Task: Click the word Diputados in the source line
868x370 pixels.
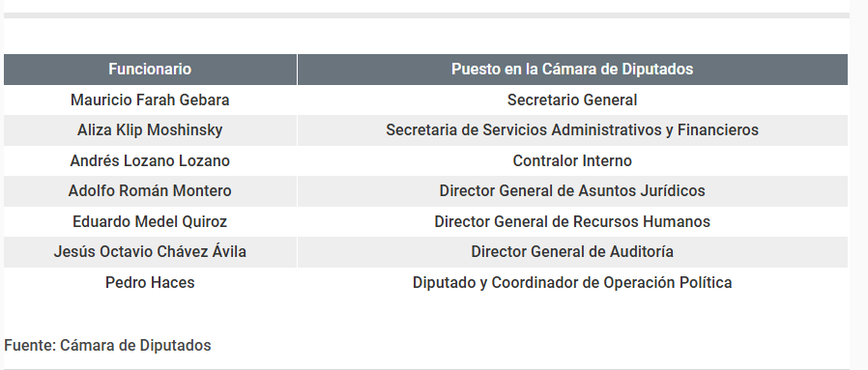Action: pos(175,345)
